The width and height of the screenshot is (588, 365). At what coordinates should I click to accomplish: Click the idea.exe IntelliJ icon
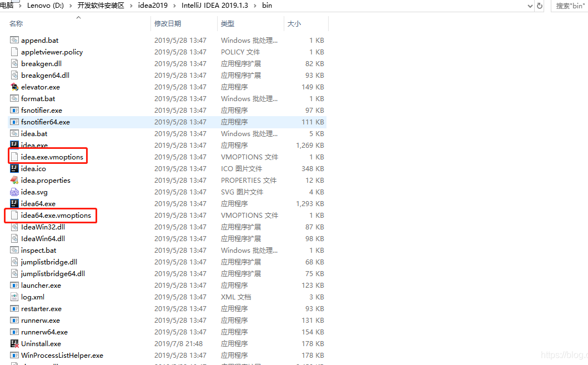pos(14,144)
